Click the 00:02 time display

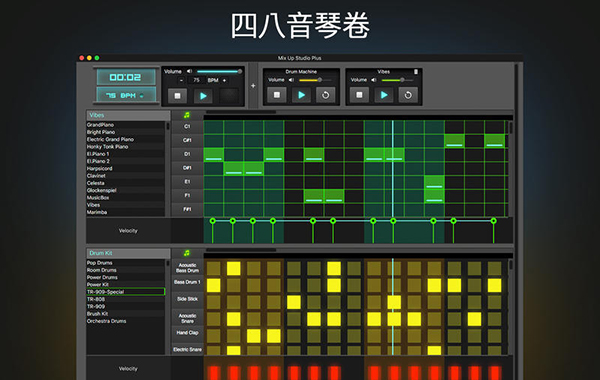coord(126,77)
